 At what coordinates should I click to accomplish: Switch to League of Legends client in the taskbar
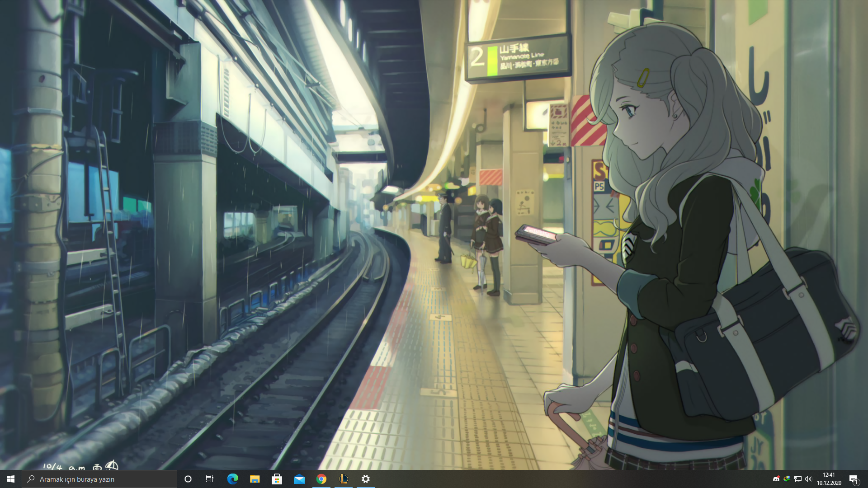click(343, 479)
